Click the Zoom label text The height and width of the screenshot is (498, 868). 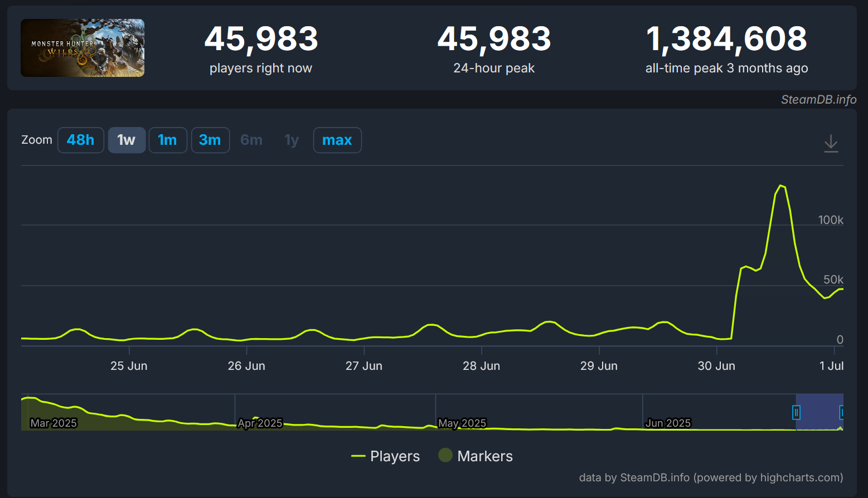37,140
